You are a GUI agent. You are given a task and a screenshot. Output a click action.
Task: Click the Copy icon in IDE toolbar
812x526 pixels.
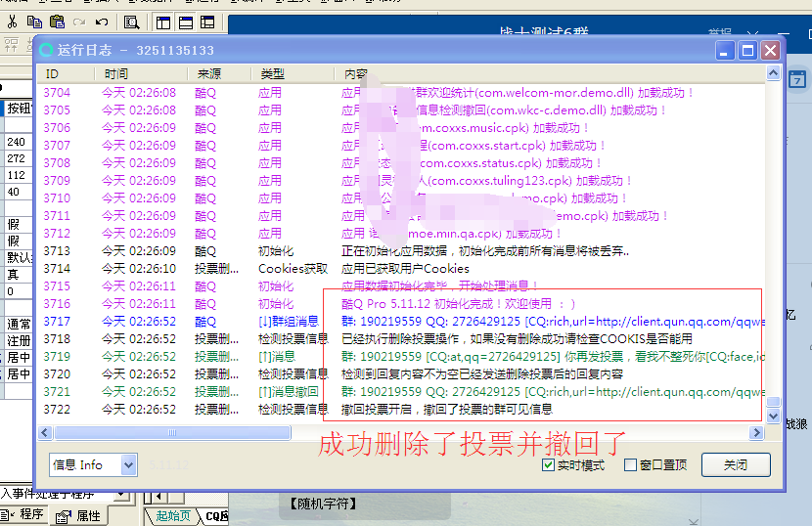coord(34,22)
